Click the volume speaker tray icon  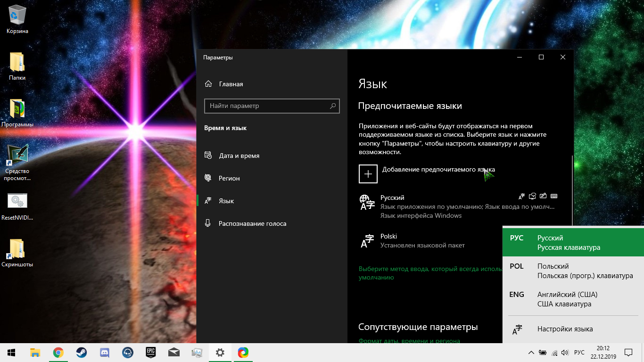click(x=565, y=353)
